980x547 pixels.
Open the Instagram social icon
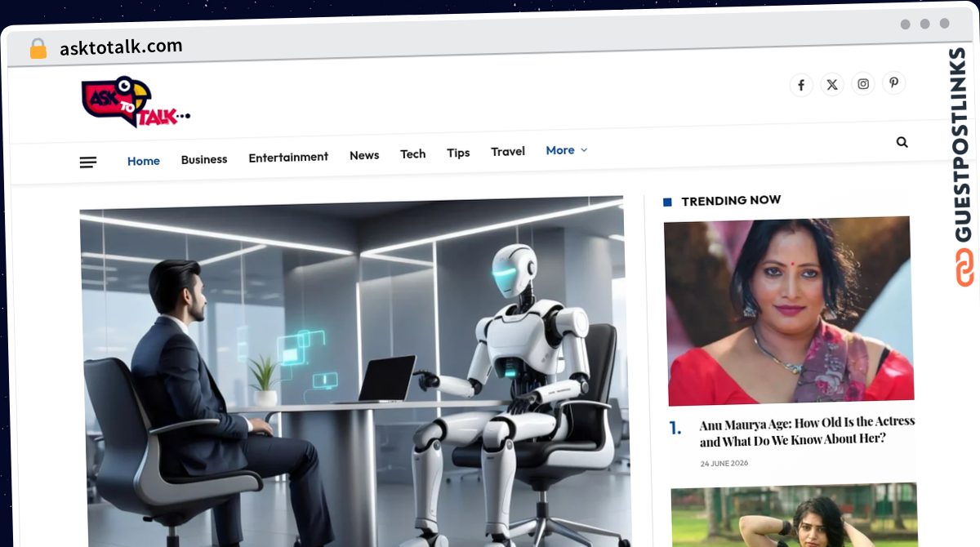(x=863, y=83)
